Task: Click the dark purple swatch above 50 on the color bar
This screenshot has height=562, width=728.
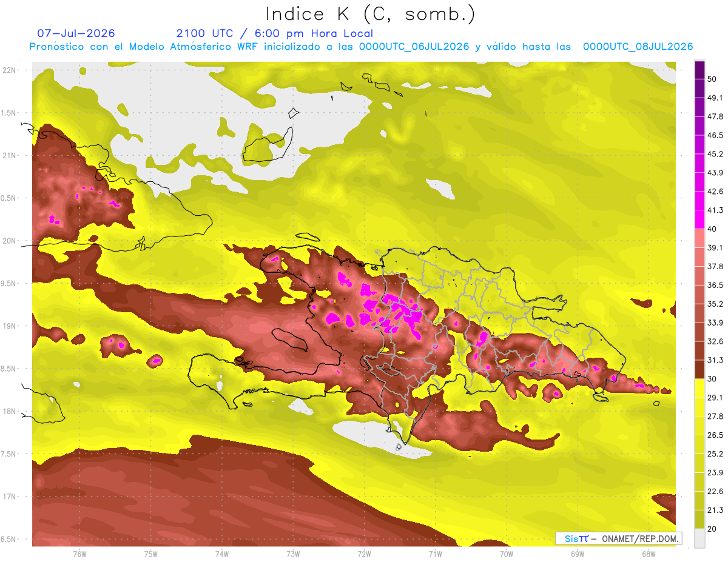Action: pos(699,70)
